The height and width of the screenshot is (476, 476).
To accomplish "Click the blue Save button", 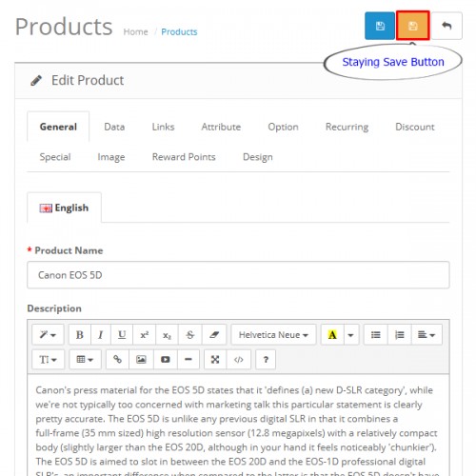I will point(380,26).
